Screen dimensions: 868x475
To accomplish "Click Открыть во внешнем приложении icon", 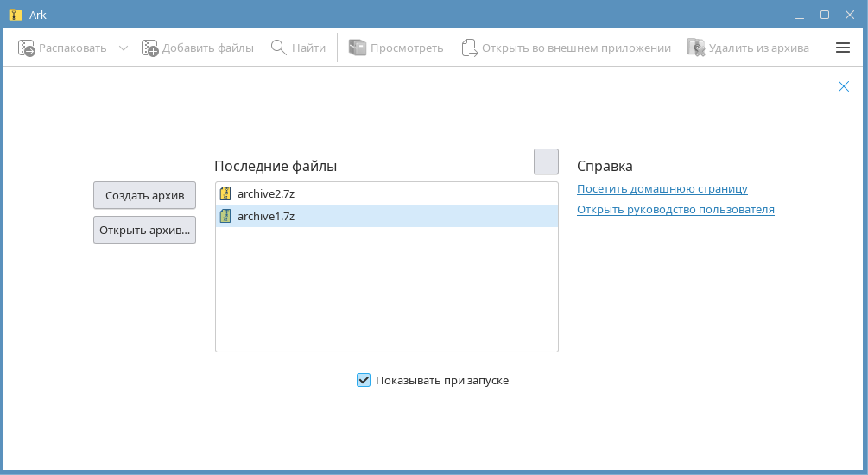I will tap(469, 48).
